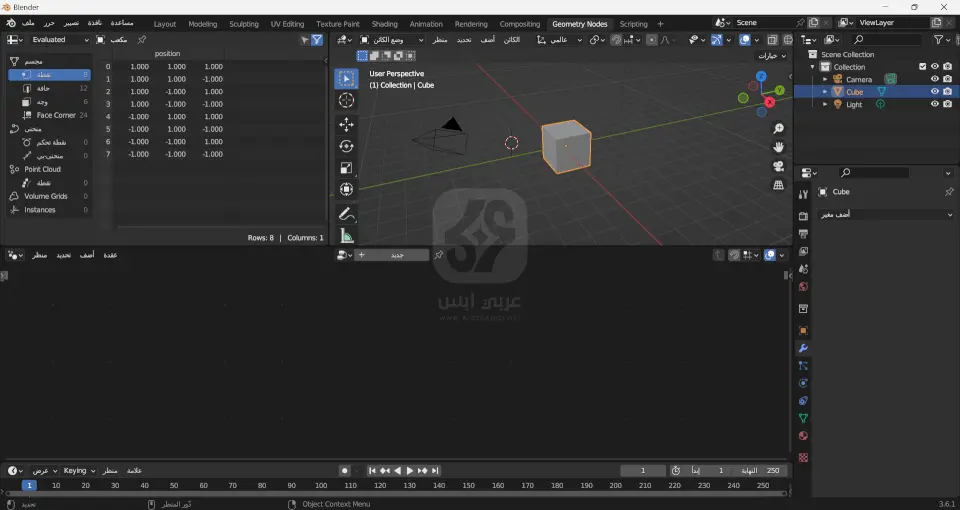
Task: Click the pan view hand icon
Action: click(778, 148)
